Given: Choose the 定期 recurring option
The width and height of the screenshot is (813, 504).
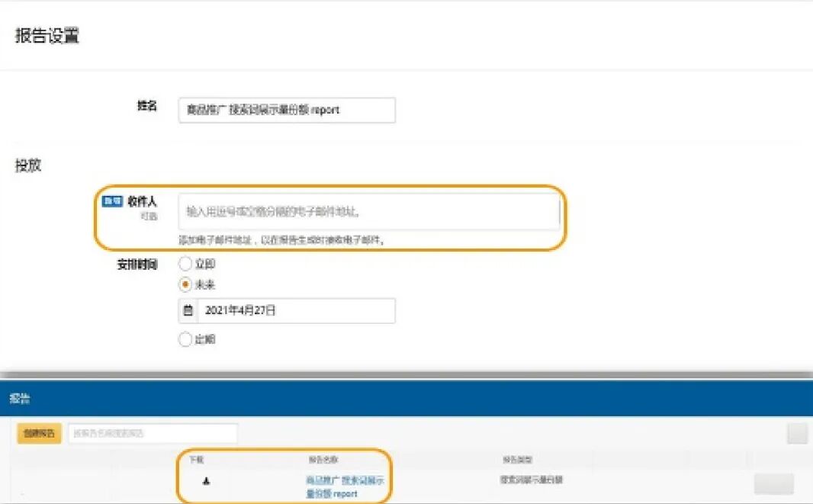Looking at the screenshot, I should [185, 339].
